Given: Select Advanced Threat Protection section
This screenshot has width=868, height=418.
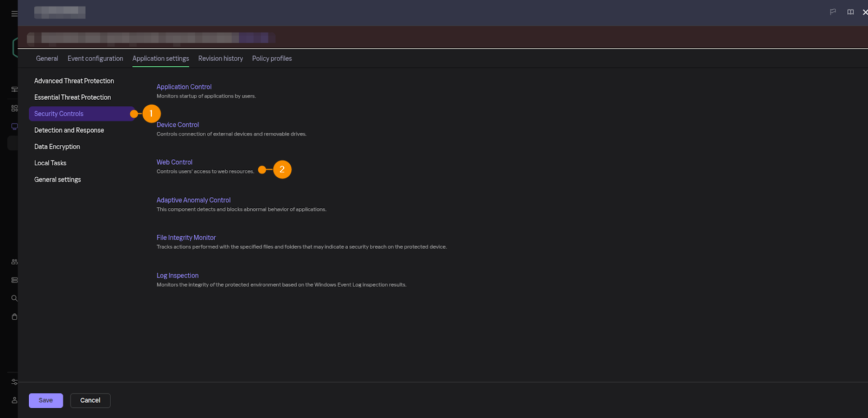Looking at the screenshot, I should pos(74,81).
